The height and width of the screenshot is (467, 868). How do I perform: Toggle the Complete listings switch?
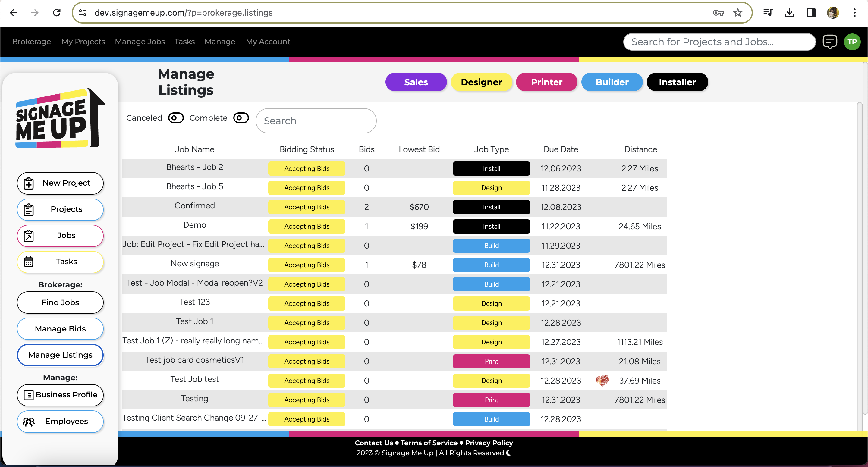[x=241, y=118]
